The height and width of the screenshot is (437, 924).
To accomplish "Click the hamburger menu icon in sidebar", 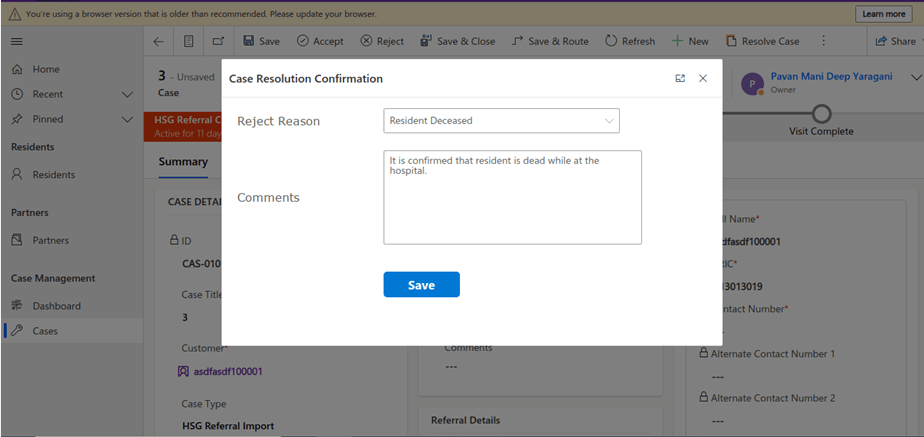I will click(x=17, y=41).
